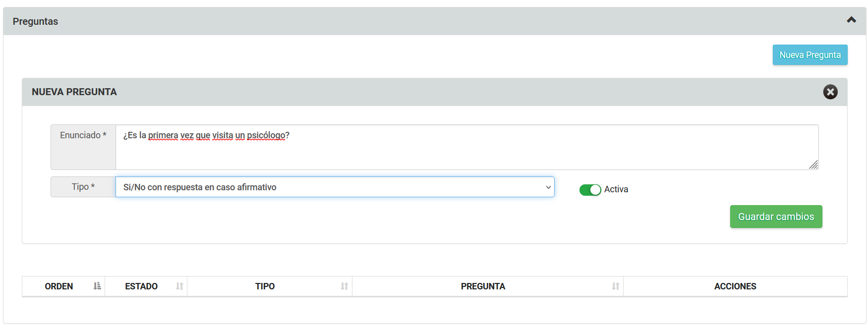Focus the Enunciado text area
The height and width of the screenshot is (332, 868).
coord(466,147)
